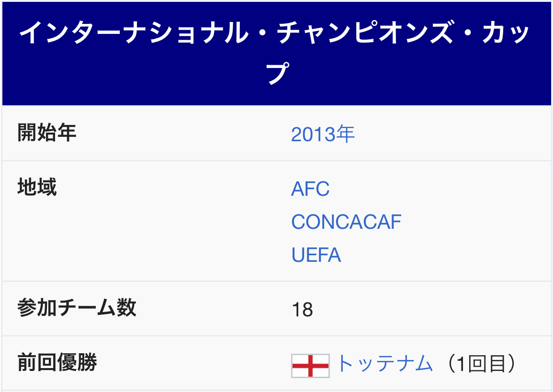
Task: Select the team count value 18
Action: (302, 310)
